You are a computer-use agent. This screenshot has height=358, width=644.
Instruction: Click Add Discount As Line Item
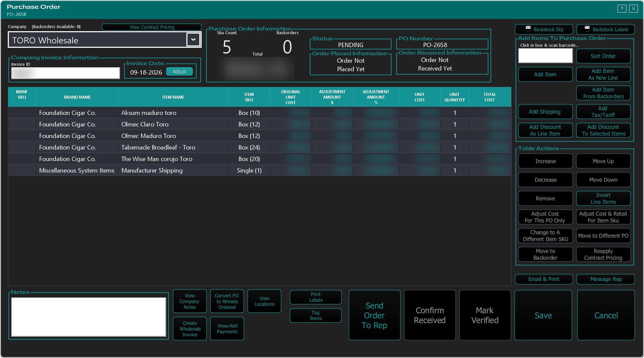point(545,130)
